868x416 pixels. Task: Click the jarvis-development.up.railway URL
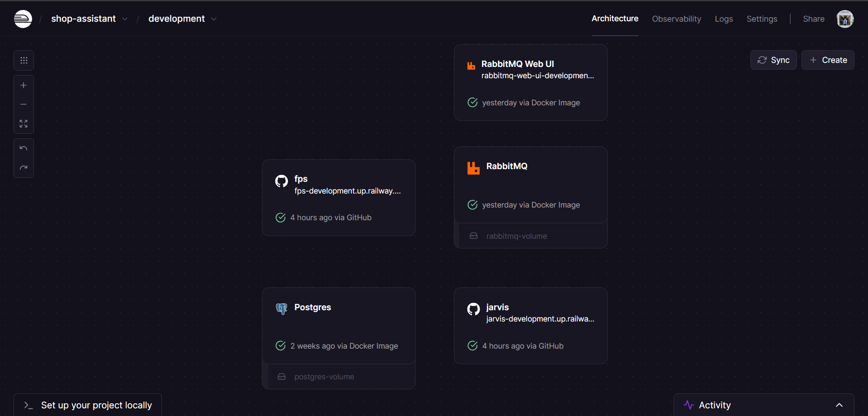[540, 319]
